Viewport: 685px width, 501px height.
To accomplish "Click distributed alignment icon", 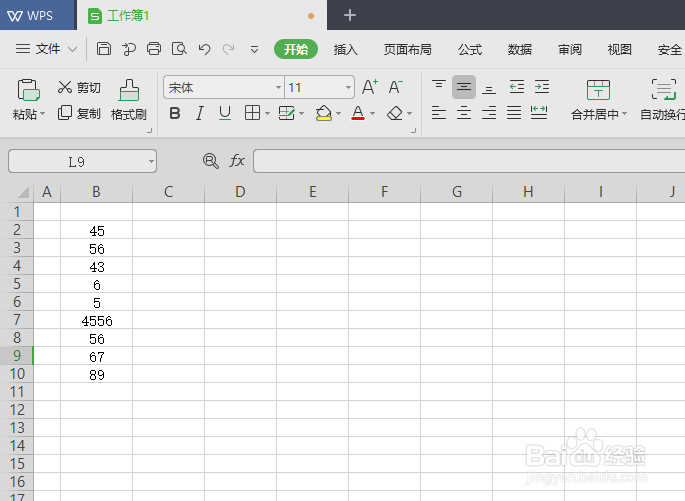I will [539, 113].
